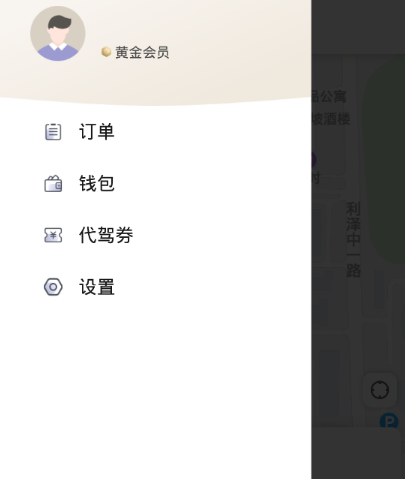Image resolution: width=405 pixels, height=479 pixels.
Task: Click the coupon ticket icon beside 代驾券
Action: click(53, 235)
